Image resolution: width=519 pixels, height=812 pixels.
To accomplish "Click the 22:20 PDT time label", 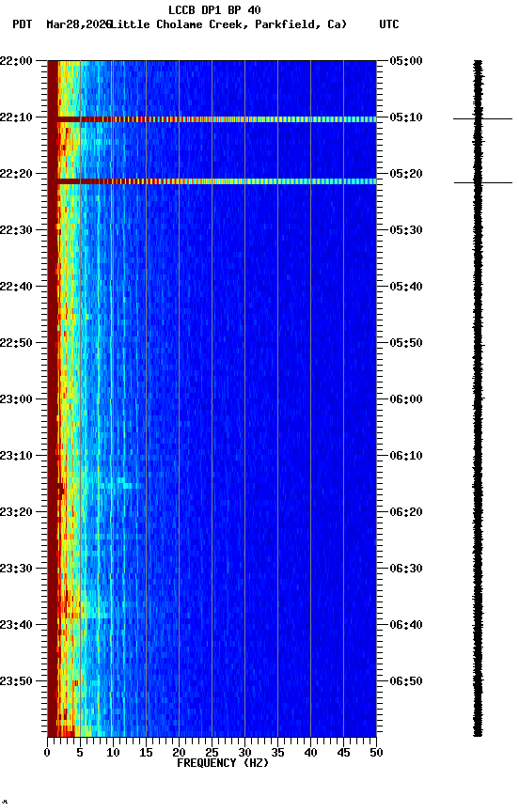I will coord(16,174).
